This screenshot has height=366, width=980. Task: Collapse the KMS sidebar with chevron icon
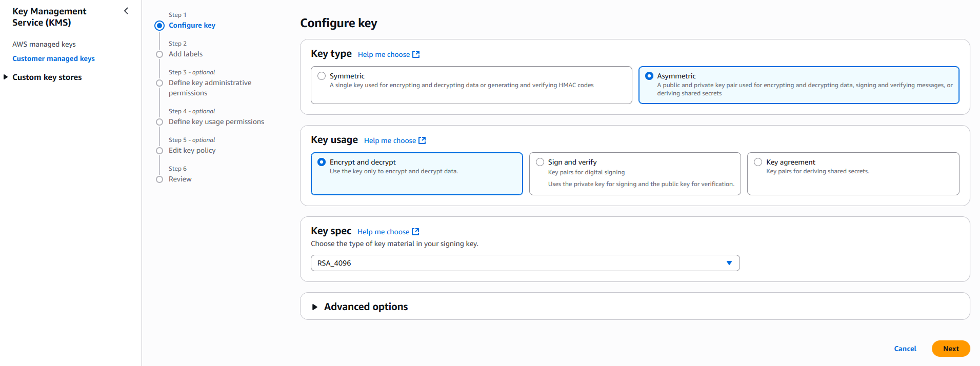click(x=126, y=11)
